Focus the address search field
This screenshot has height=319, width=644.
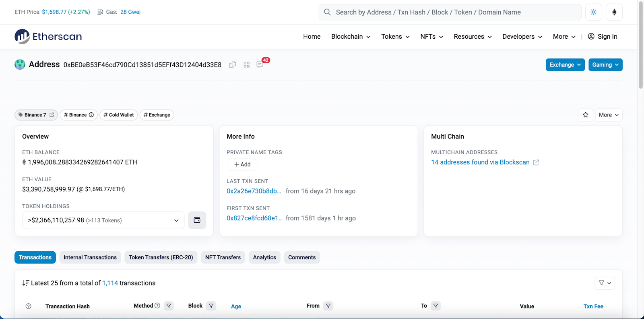coord(450,12)
